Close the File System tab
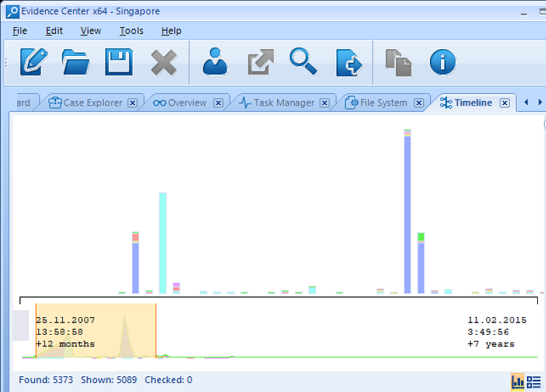Screen dimensions: 546x392 [419, 103]
